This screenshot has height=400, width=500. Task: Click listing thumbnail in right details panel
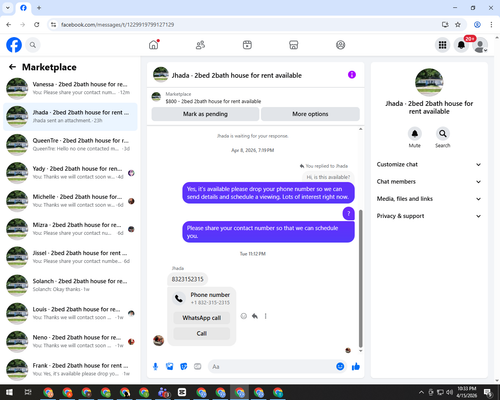tap(429, 82)
